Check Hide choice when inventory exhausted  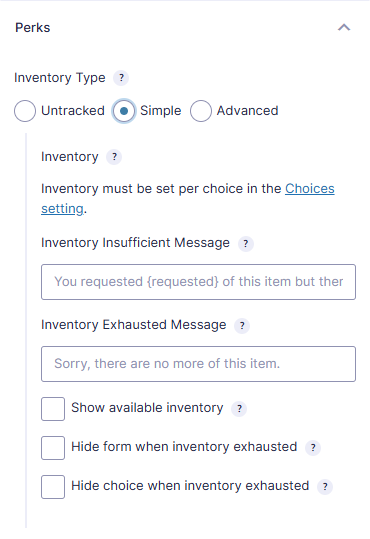pos(53,486)
